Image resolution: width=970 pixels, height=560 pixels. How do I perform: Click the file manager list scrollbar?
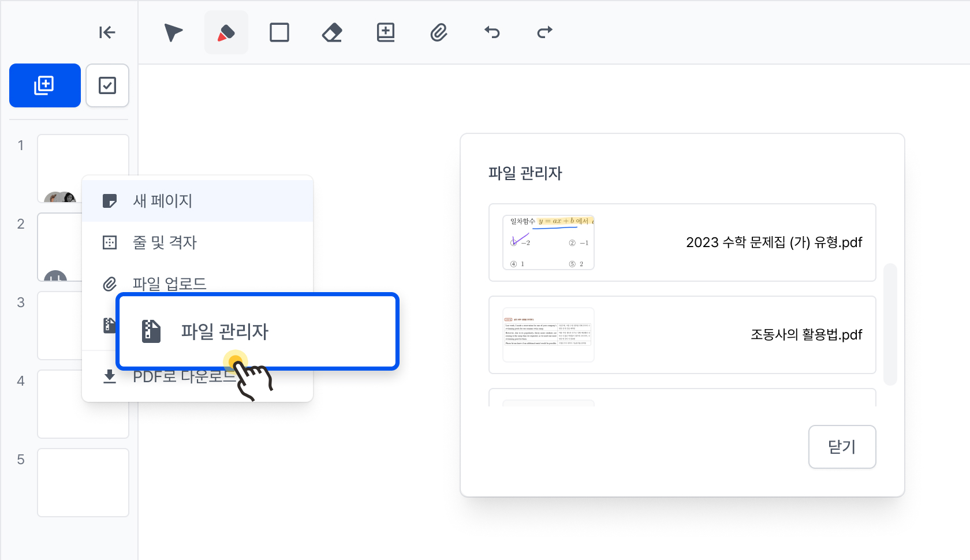coord(890,324)
